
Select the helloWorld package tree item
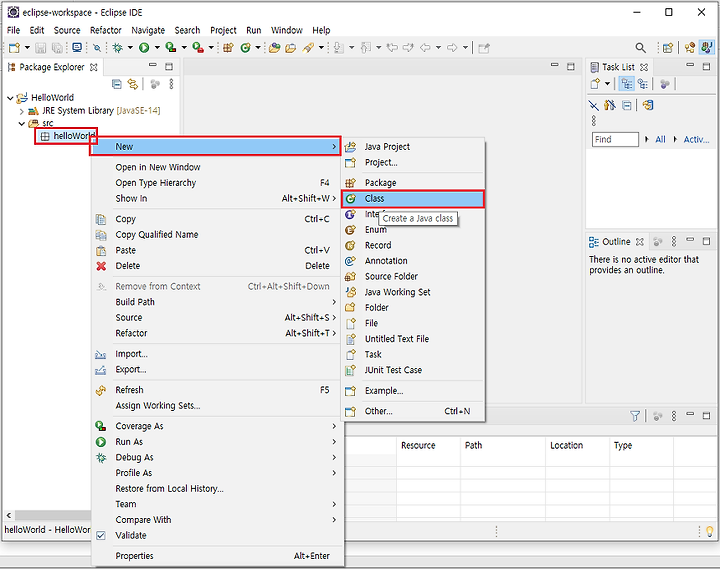(68, 136)
